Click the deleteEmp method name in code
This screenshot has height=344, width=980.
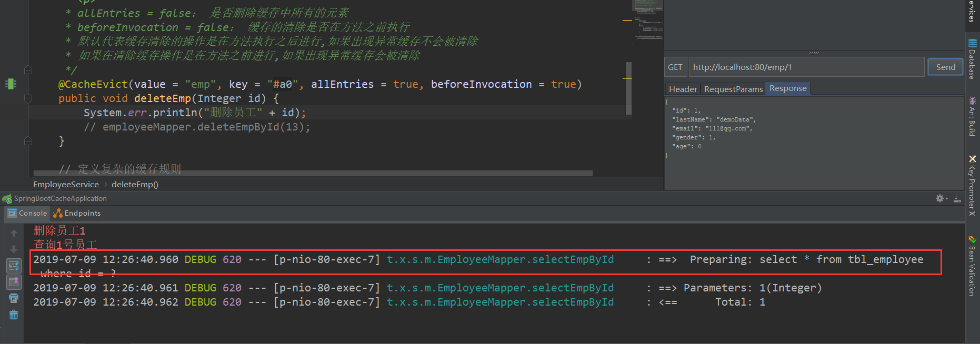pos(162,98)
